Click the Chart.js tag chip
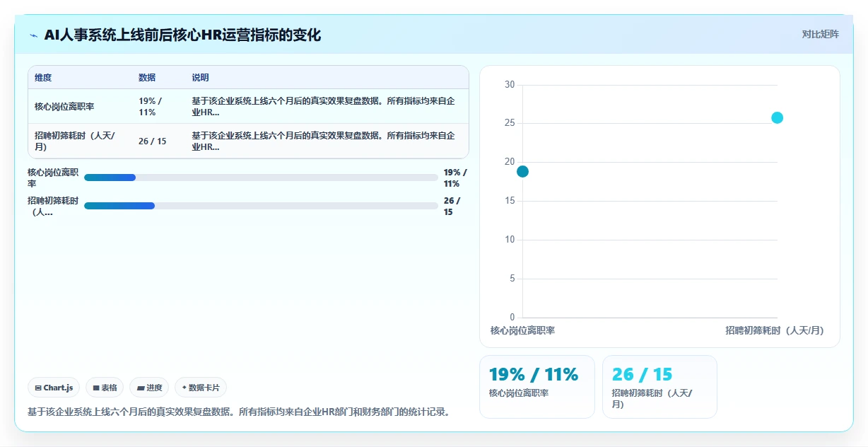The image size is (868, 447). pos(54,388)
